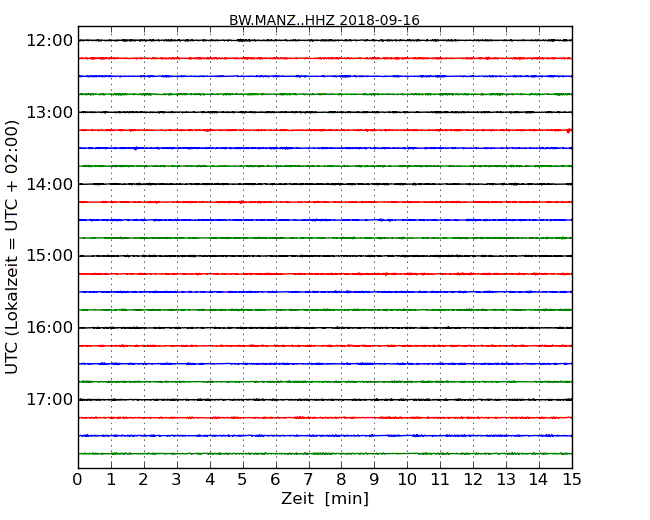This screenshot has height=520, width=650.
Task: Click the x-axis tick label 12
Action: (473, 480)
